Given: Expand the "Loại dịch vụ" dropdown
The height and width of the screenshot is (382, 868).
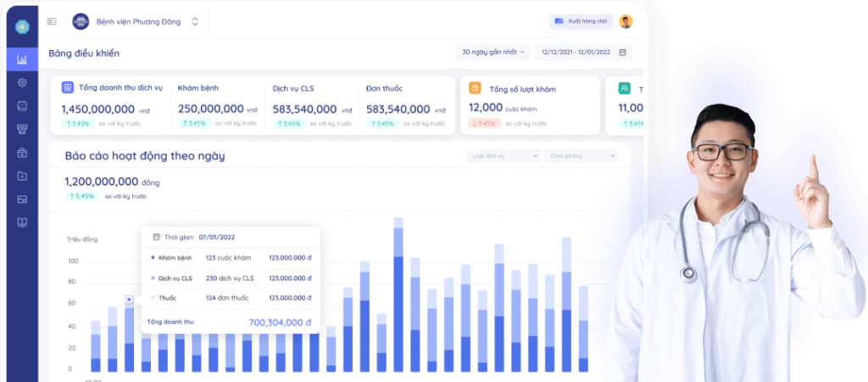Looking at the screenshot, I should coord(502,156).
